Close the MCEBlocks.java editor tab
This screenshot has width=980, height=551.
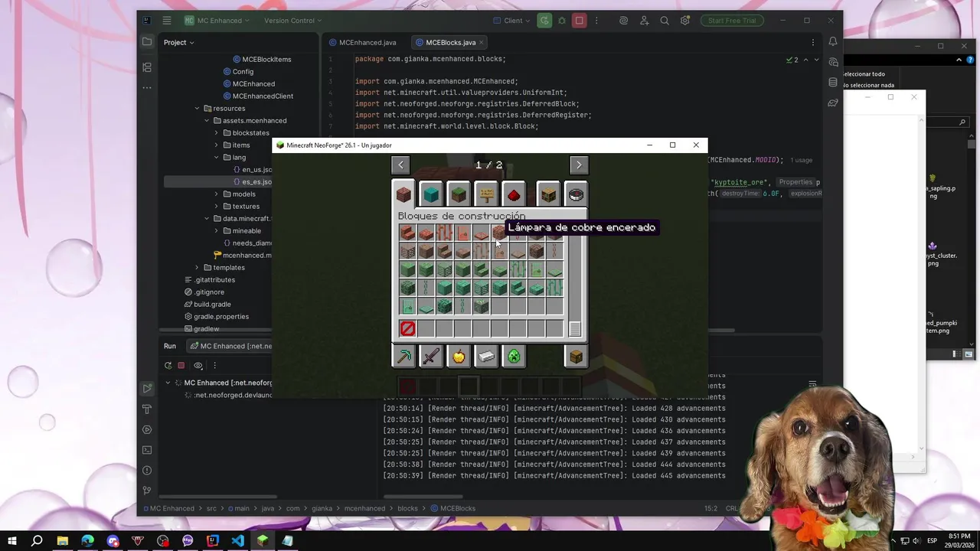click(482, 42)
